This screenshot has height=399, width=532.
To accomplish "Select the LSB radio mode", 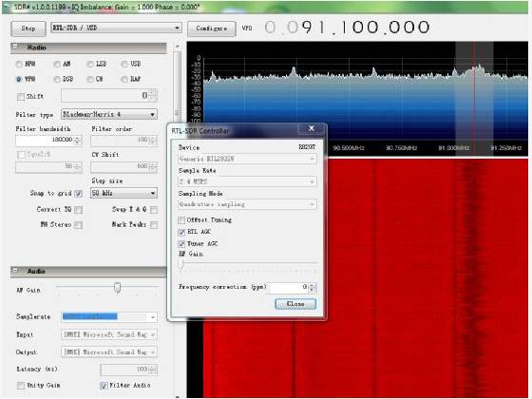I will (x=90, y=64).
